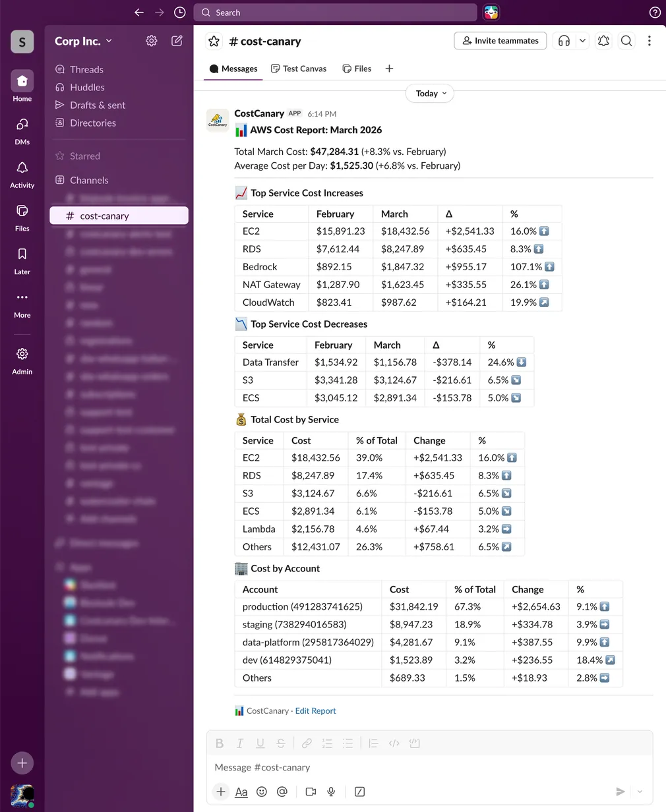The height and width of the screenshot is (812, 666).
Task: Open the Corp Inc. workspace menu
Action: tap(84, 41)
